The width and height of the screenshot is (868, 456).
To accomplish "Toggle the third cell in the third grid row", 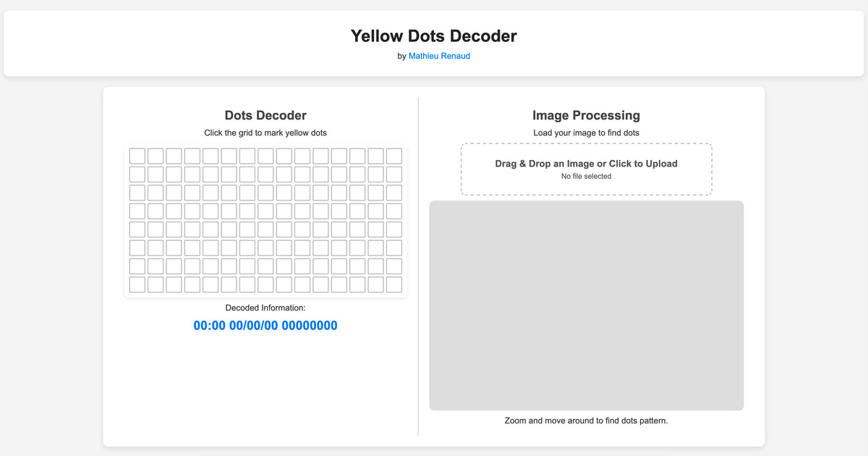I will 174,193.
